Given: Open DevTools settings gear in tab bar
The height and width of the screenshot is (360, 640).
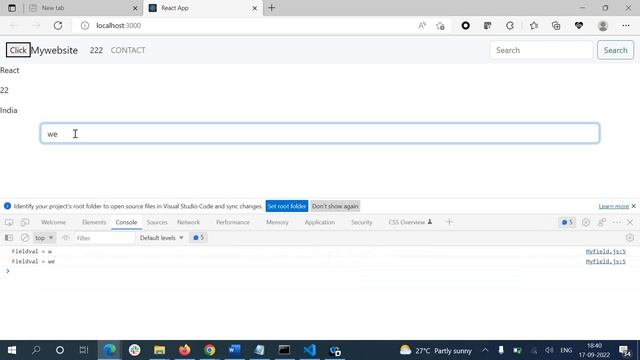Looking at the screenshot, I should pos(586,222).
